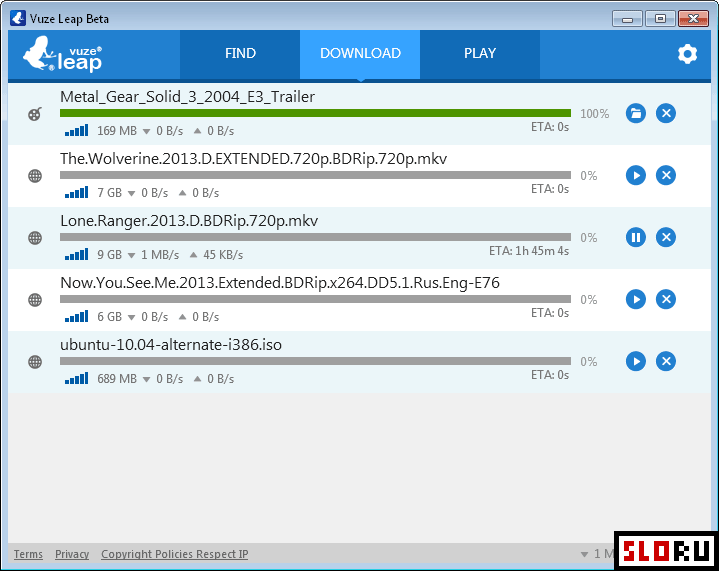719x571 pixels.
Task: Remove Now.You.See.Me.2013 torrent
Action: pyautogui.click(x=666, y=299)
